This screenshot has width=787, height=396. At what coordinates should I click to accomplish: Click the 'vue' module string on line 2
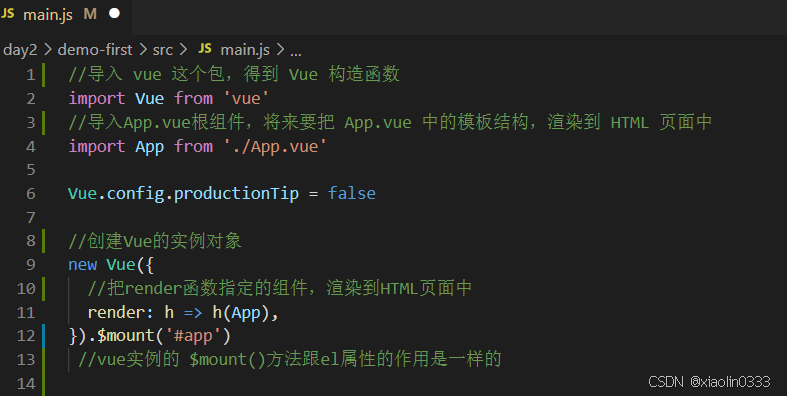(246, 98)
